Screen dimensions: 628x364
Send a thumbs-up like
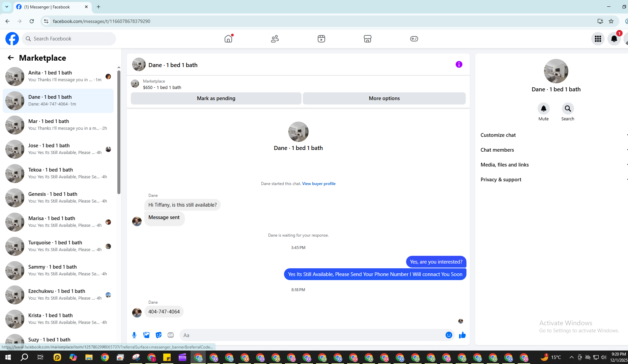pos(462,335)
